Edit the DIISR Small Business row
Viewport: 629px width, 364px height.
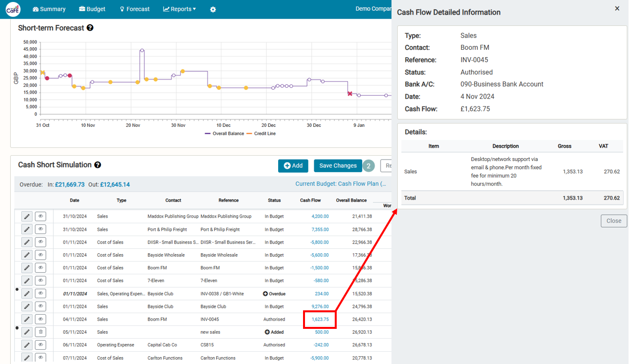pos(27,242)
